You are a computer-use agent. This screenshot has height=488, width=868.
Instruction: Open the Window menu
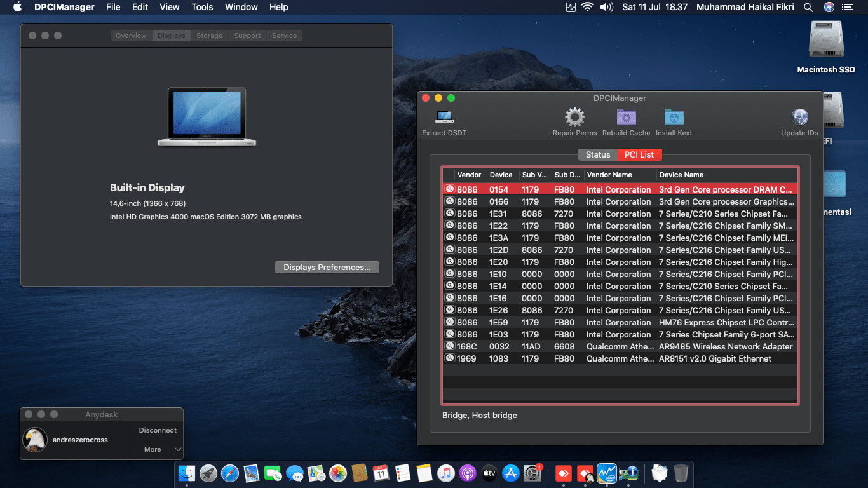pos(241,7)
